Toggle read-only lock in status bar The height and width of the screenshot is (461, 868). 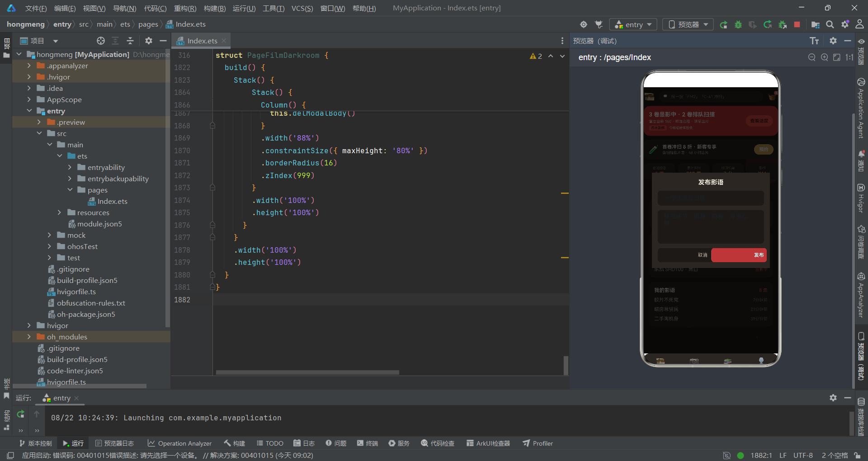click(x=857, y=455)
